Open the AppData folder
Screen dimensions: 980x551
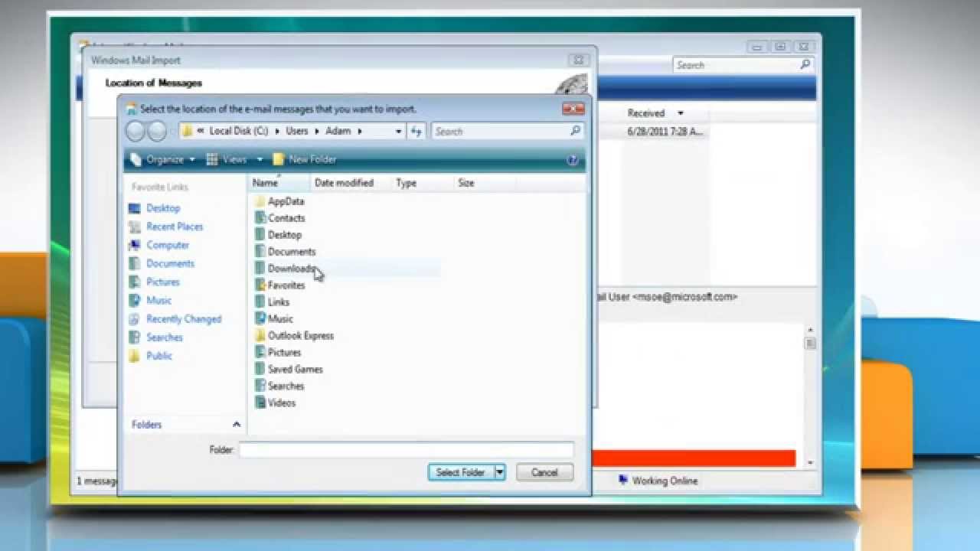point(279,201)
